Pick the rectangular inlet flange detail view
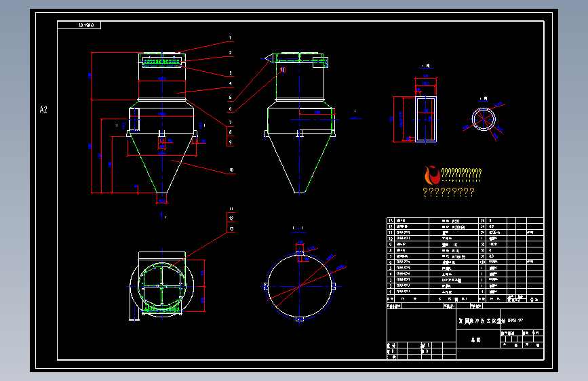Image resolution: width=588 pixels, height=381 pixels. click(x=426, y=119)
